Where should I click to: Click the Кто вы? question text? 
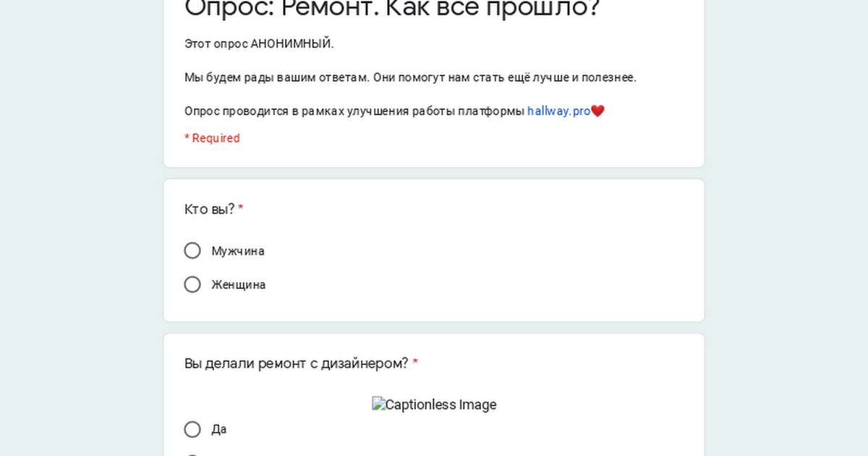click(209, 209)
